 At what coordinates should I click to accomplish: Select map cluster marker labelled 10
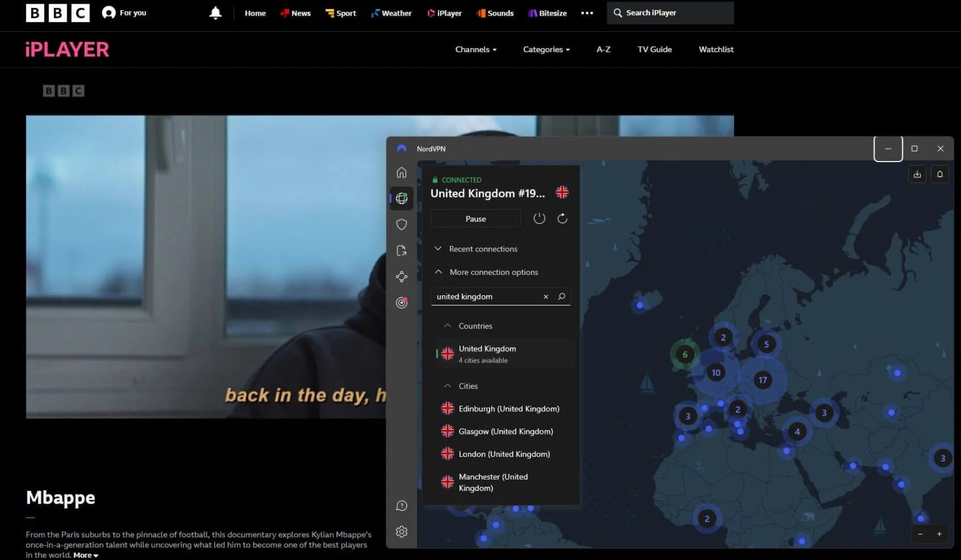point(716,373)
